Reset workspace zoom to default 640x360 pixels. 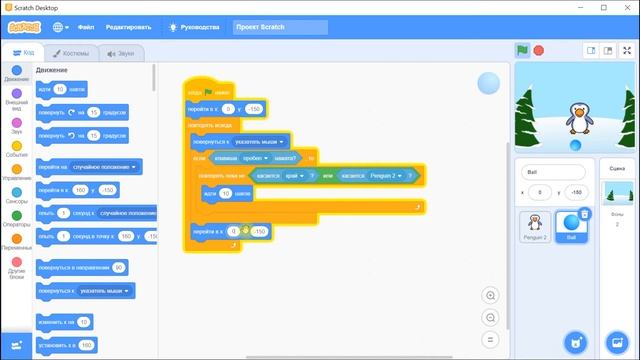click(x=490, y=340)
